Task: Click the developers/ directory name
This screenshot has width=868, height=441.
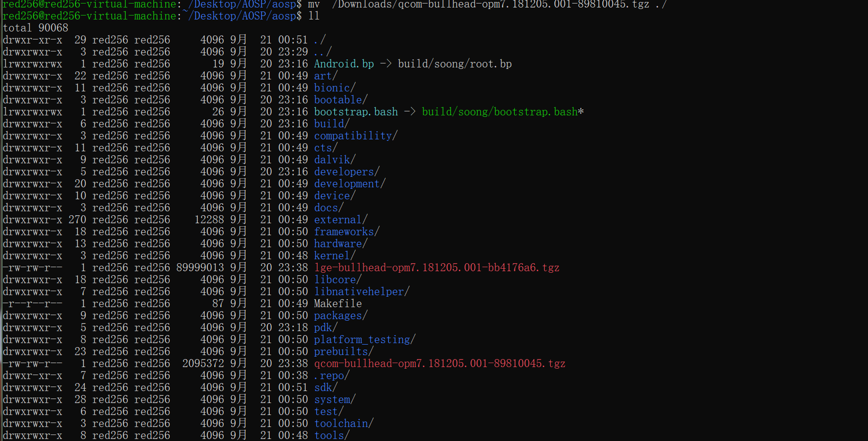Action: pyautogui.click(x=347, y=172)
